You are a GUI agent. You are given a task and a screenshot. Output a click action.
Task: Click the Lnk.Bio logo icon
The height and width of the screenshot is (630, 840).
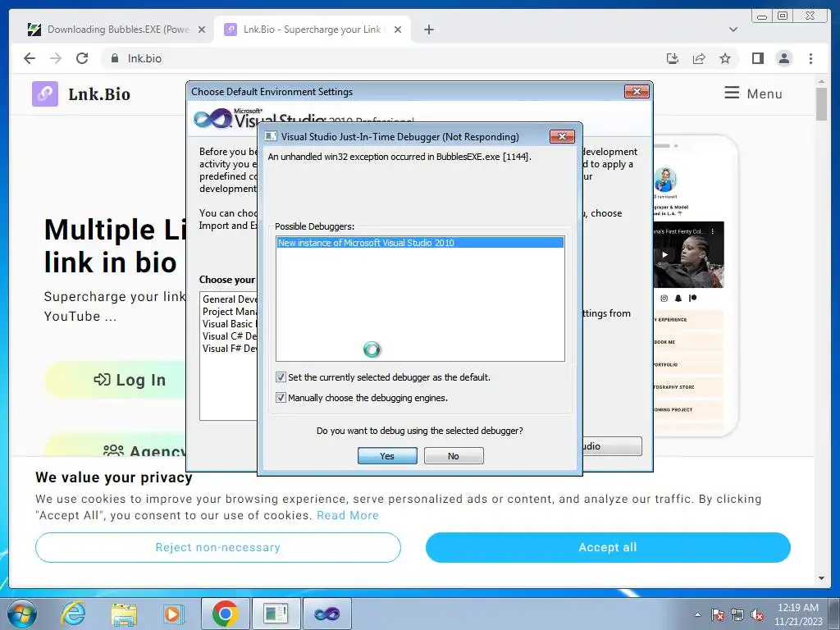(45, 94)
